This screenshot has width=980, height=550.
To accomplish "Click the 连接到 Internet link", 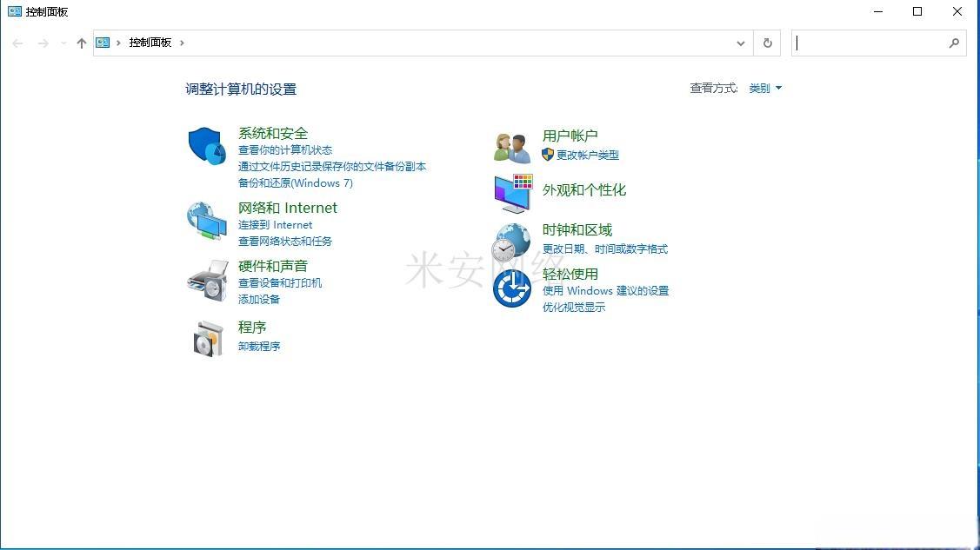I will (x=275, y=225).
